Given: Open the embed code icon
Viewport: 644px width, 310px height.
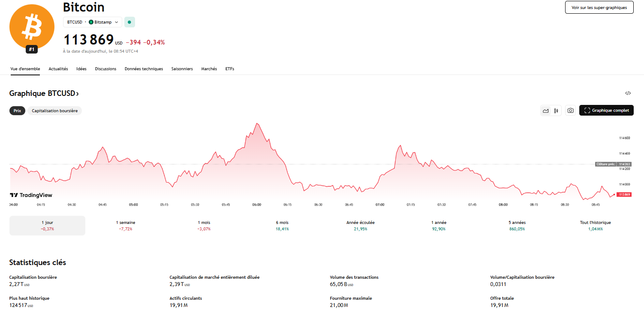Looking at the screenshot, I should tap(628, 93).
